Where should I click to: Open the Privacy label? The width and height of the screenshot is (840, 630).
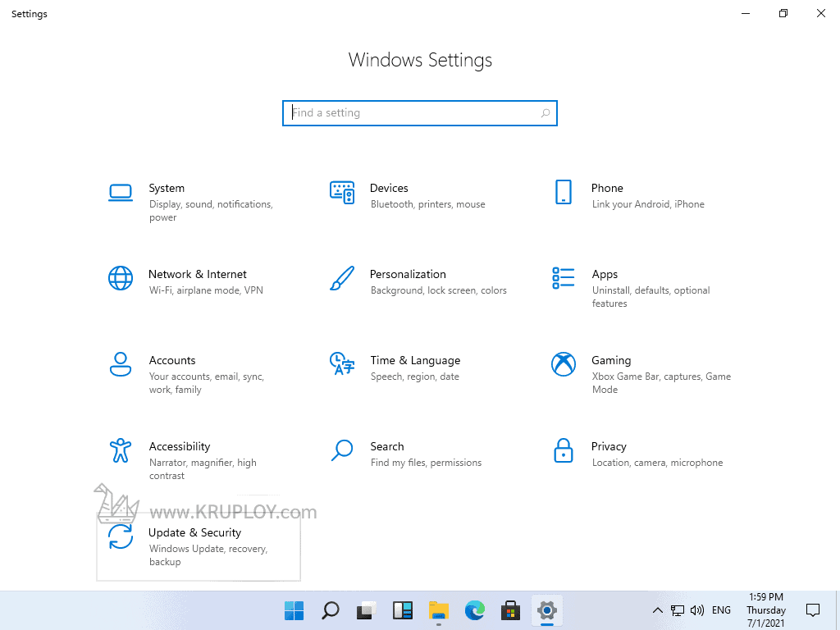[x=609, y=447]
